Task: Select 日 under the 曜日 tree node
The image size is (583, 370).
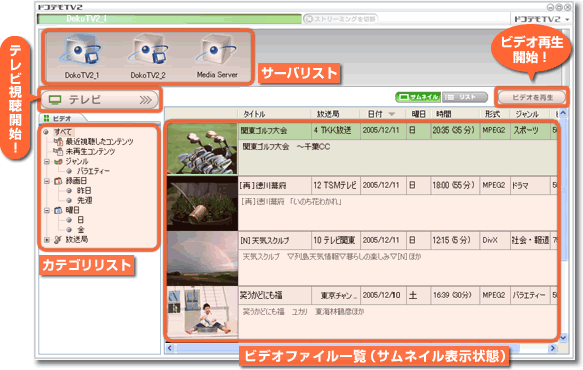Action: [80, 220]
